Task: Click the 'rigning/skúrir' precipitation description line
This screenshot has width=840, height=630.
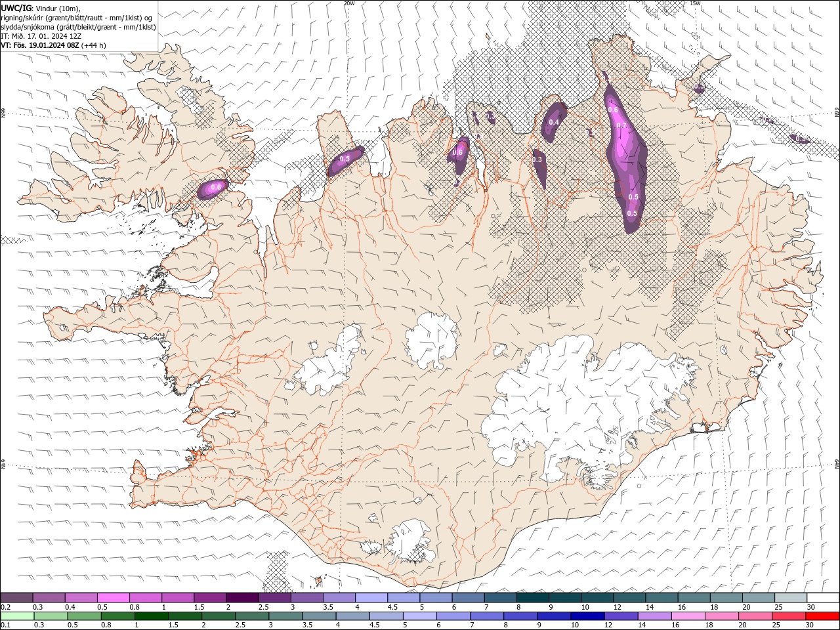Action: click(77, 17)
